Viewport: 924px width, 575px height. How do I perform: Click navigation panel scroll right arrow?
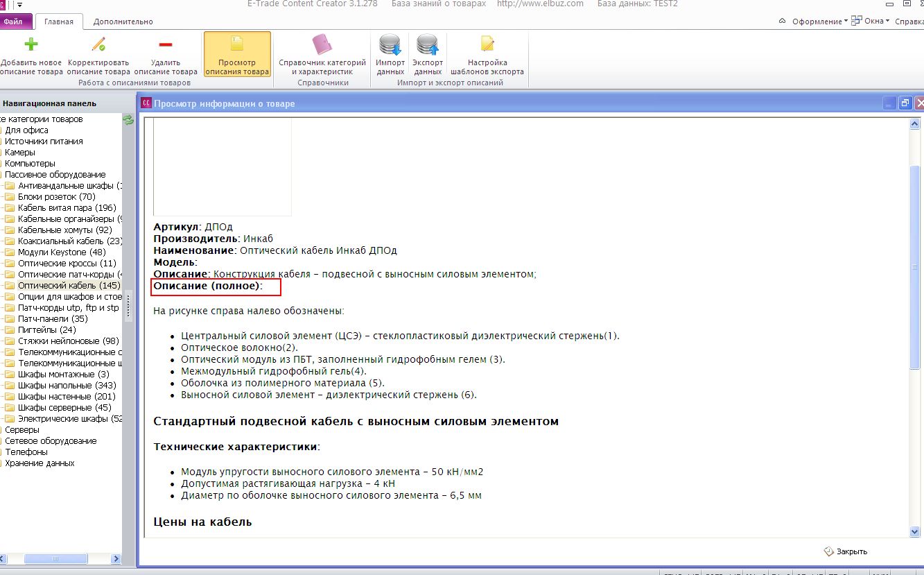pyautogui.click(x=117, y=559)
